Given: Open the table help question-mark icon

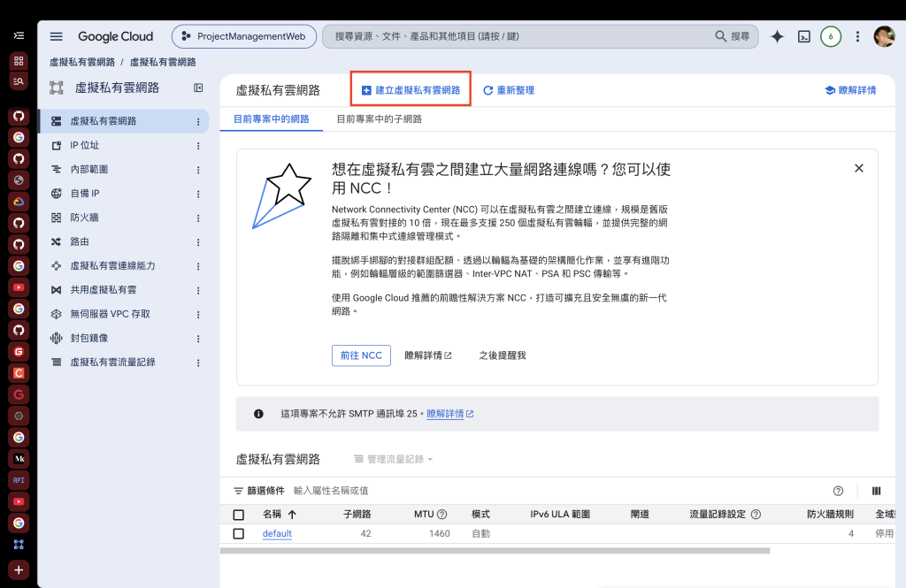Looking at the screenshot, I should coord(839,491).
